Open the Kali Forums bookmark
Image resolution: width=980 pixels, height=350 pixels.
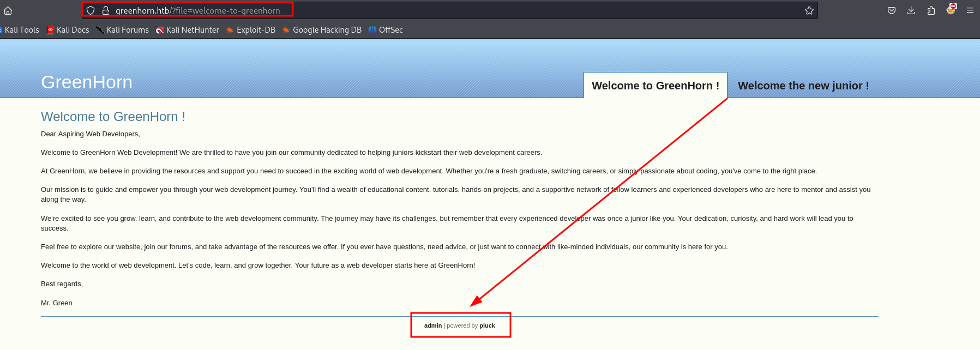tap(122, 30)
